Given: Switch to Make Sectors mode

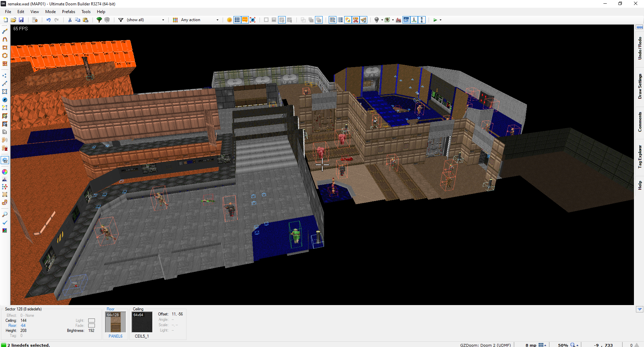Looking at the screenshot, I should click(5, 108).
